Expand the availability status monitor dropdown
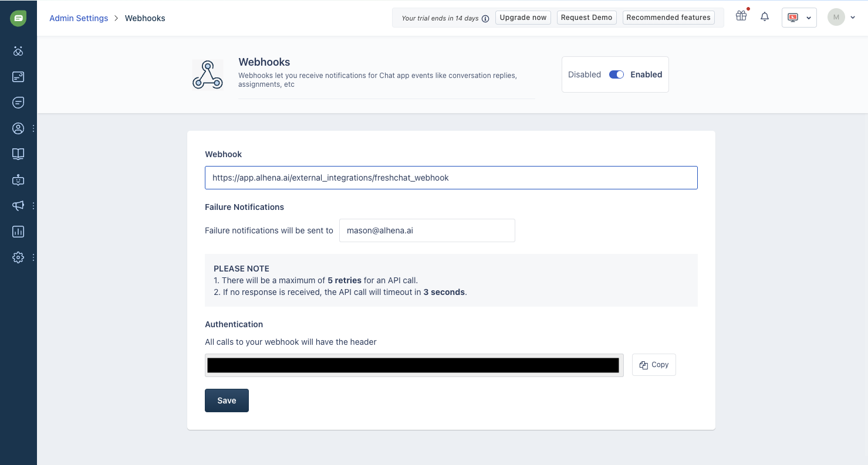 coord(799,18)
